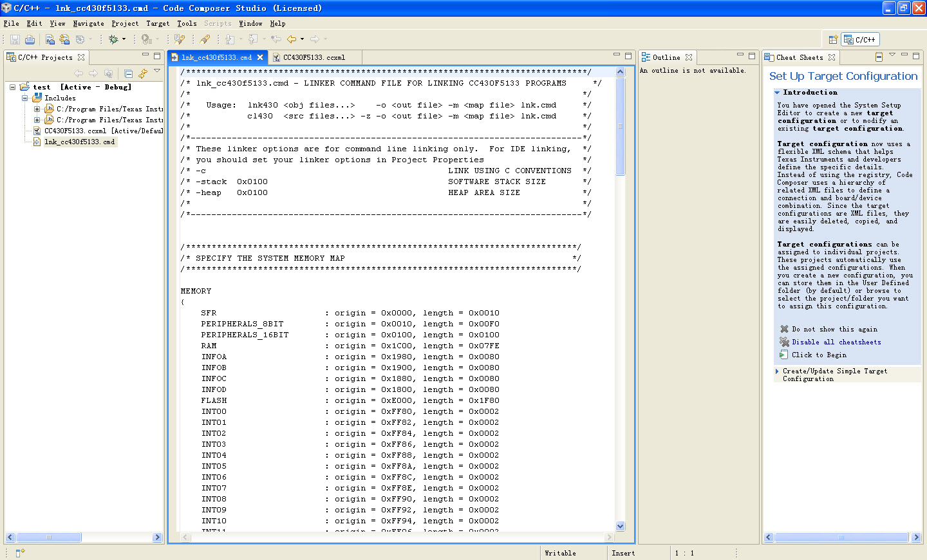Click the Rebuild all toolbar icon
Screen dimensions: 927x560
[64, 39]
